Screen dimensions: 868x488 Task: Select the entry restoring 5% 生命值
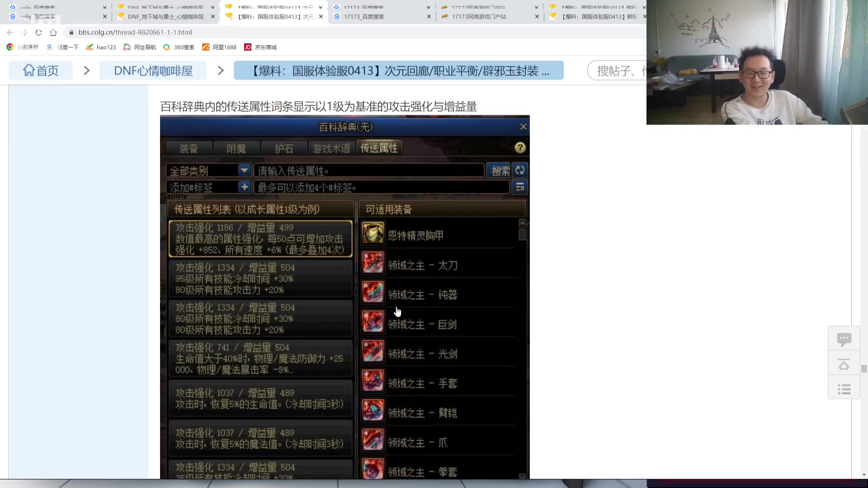(x=260, y=399)
